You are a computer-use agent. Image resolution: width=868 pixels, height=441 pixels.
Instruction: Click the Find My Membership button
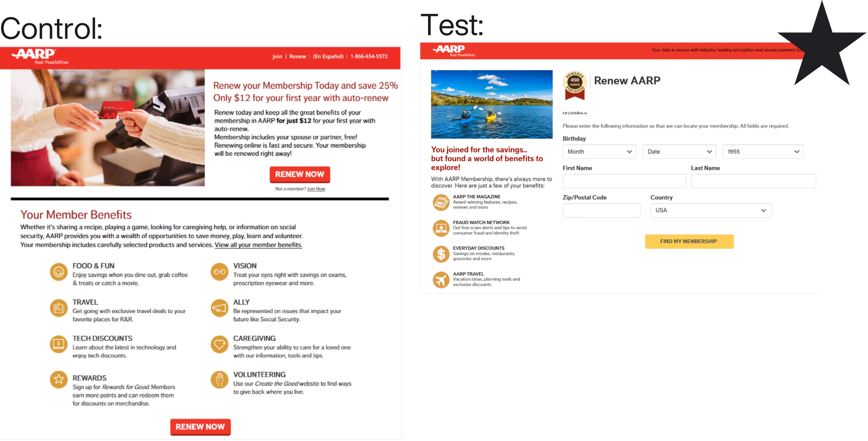pos(689,241)
